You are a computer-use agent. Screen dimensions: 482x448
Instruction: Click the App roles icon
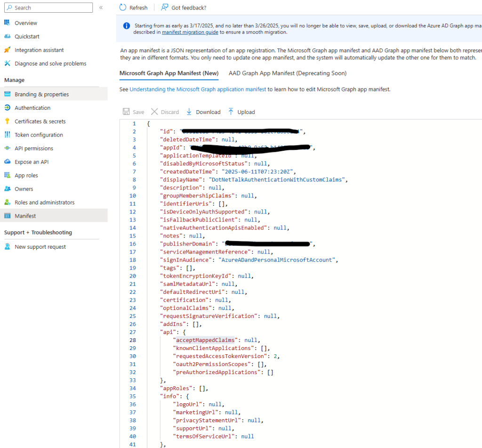coord(7,175)
